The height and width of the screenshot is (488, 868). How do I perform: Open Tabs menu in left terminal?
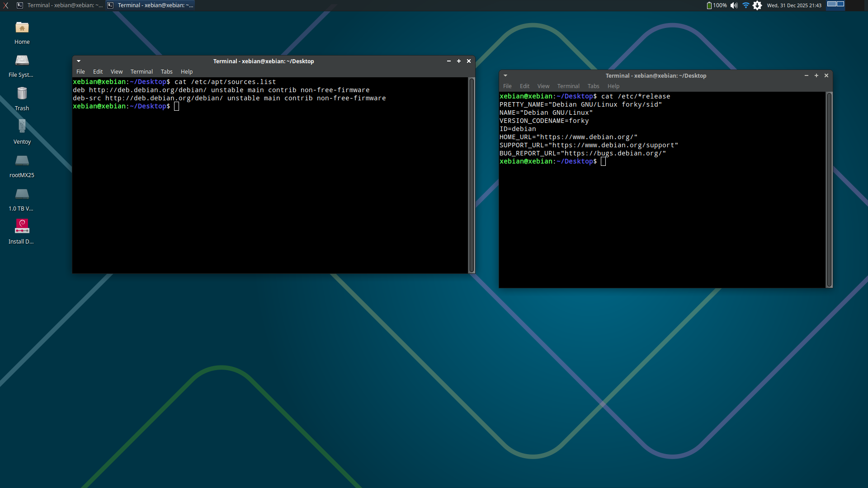point(166,71)
